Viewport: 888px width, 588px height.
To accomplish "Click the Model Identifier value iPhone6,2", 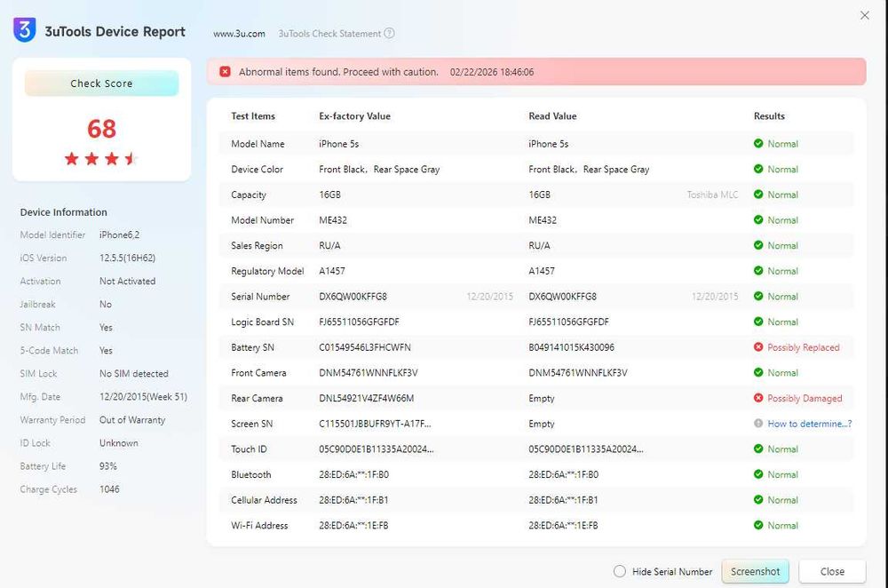I will click(120, 234).
